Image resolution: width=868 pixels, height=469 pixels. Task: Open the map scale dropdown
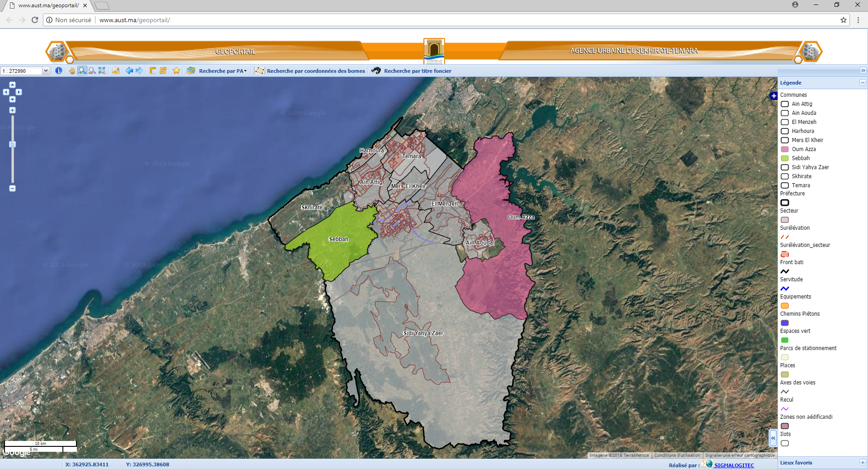pos(46,71)
